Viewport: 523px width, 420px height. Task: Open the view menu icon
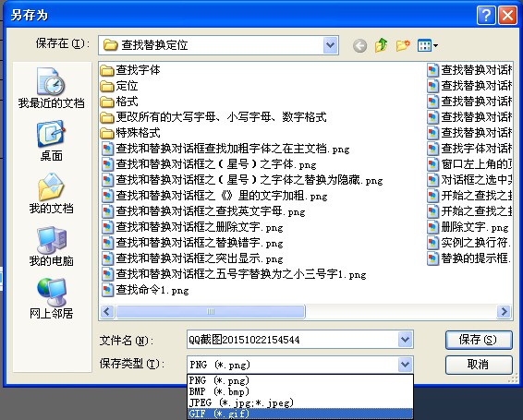point(427,45)
